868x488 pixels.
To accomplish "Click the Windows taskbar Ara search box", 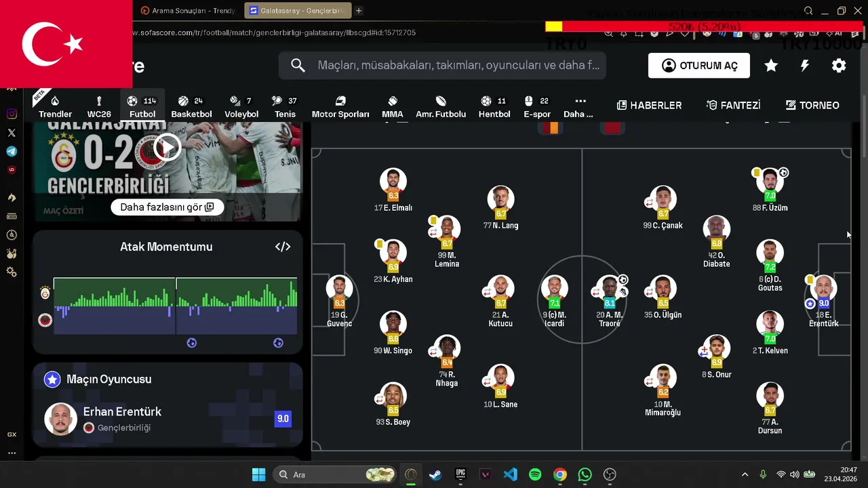I will click(335, 474).
